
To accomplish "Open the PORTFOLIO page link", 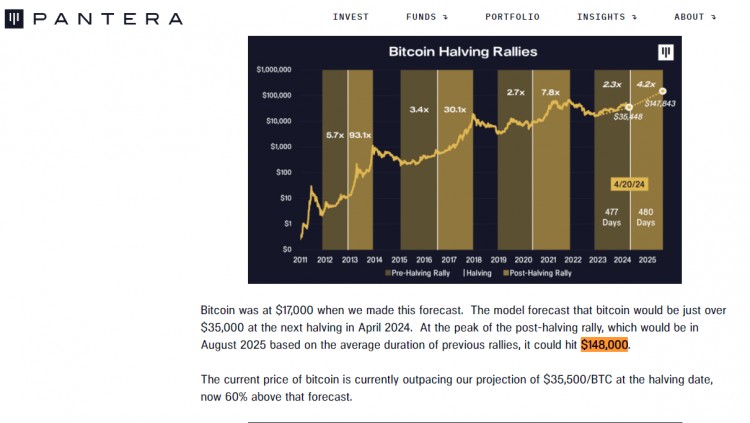I will tap(512, 17).
